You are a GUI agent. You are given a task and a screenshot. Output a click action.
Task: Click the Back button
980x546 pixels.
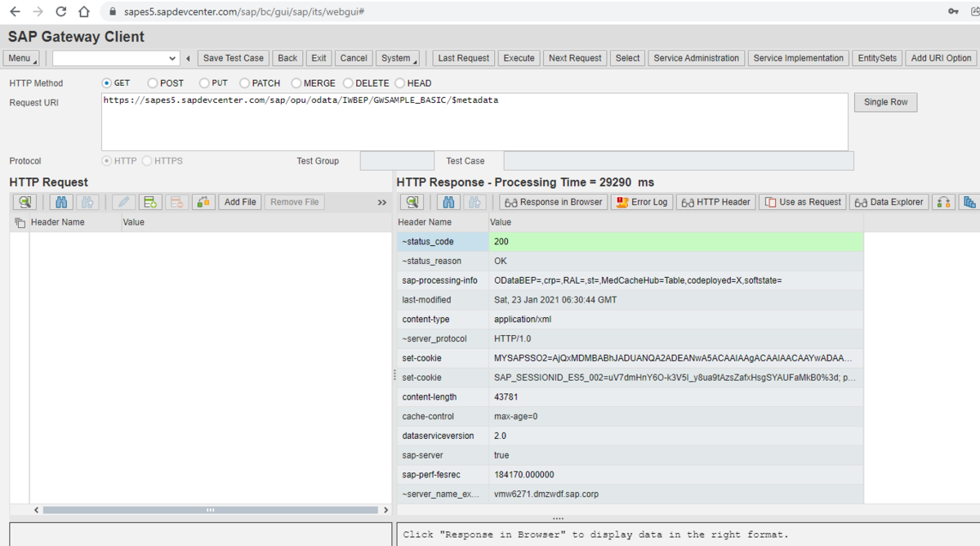click(x=287, y=58)
